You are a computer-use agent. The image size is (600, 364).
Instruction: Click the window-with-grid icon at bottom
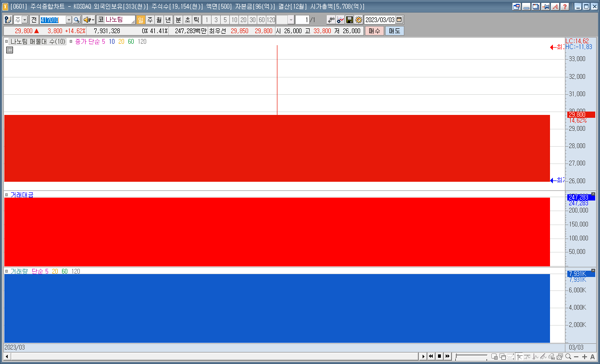click(x=494, y=356)
